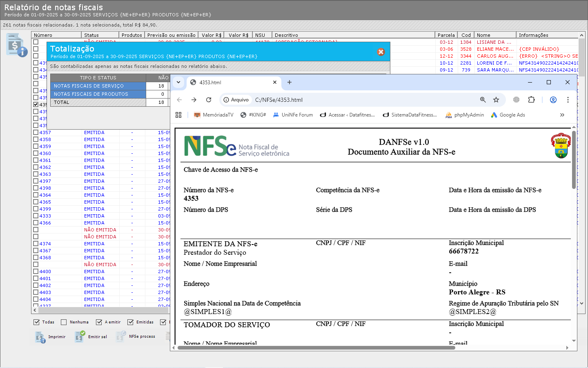Image resolution: width=588 pixels, height=368 pixels.
Task: Open a new browser tab
Action: pos(290,82)
